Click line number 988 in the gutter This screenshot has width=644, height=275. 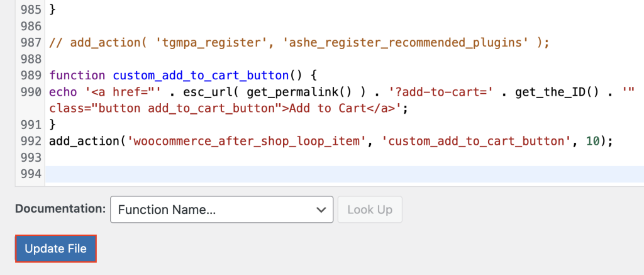point(30,59)
